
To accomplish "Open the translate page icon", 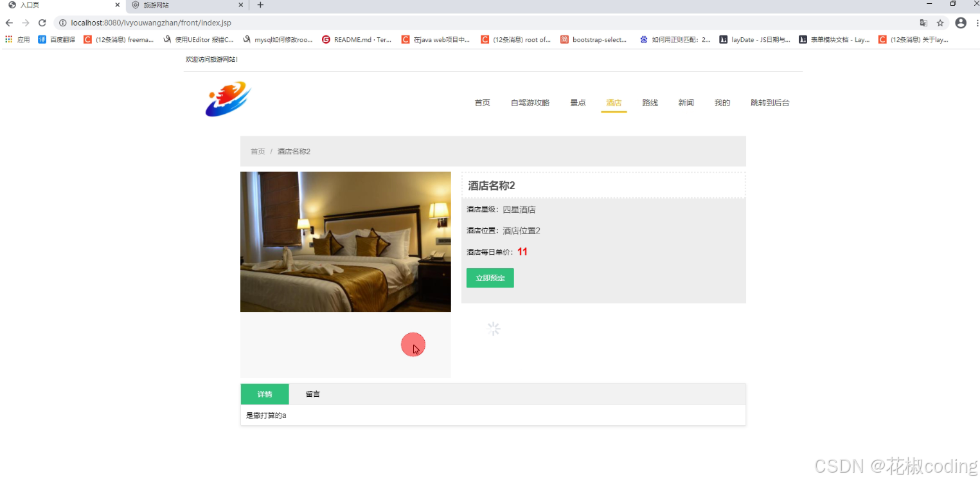I will [x=923, y=23].
